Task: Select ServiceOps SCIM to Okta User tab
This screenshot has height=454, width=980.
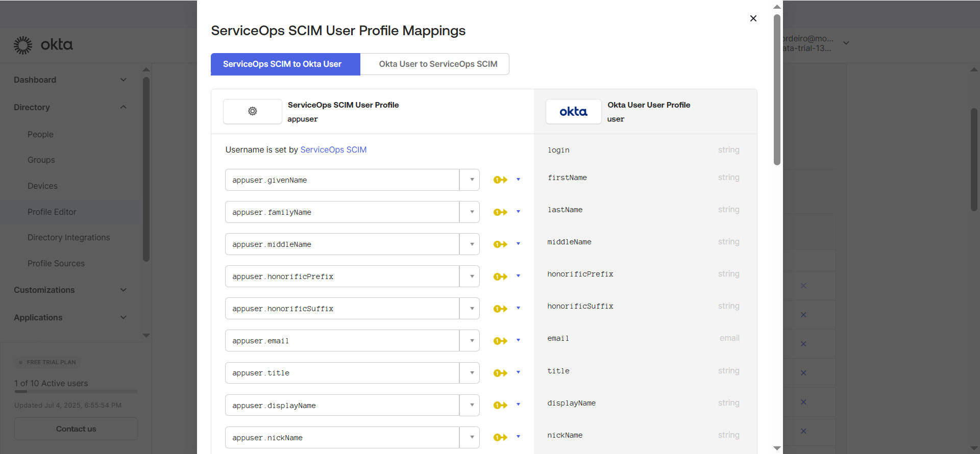Action: pos(282,64)
